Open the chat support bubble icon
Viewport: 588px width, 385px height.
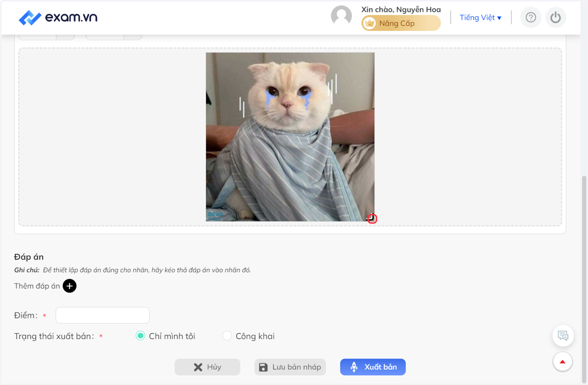point(563,336)
